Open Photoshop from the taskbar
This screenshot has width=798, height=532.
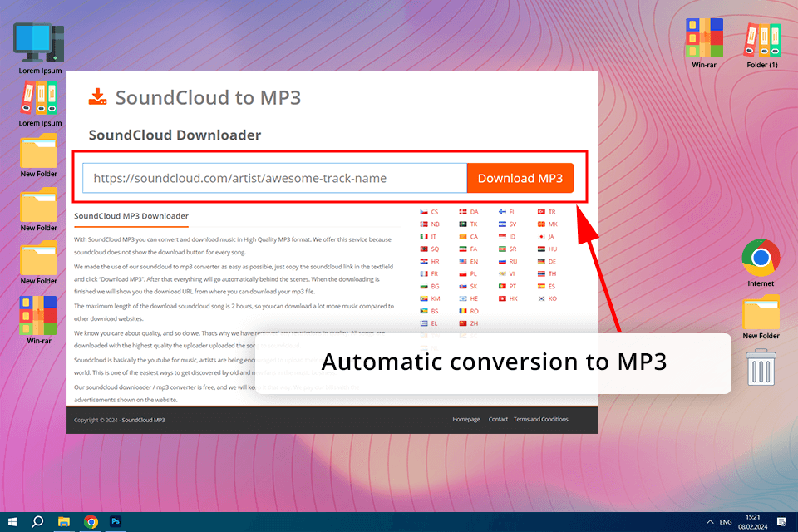pos(116,521)
